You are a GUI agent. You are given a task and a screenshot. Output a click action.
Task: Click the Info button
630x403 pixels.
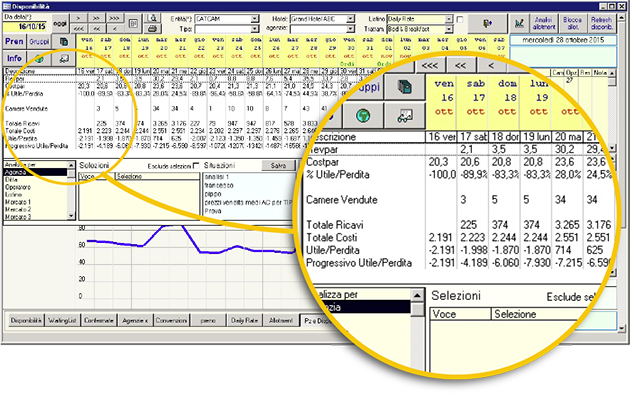click(14, 58)
